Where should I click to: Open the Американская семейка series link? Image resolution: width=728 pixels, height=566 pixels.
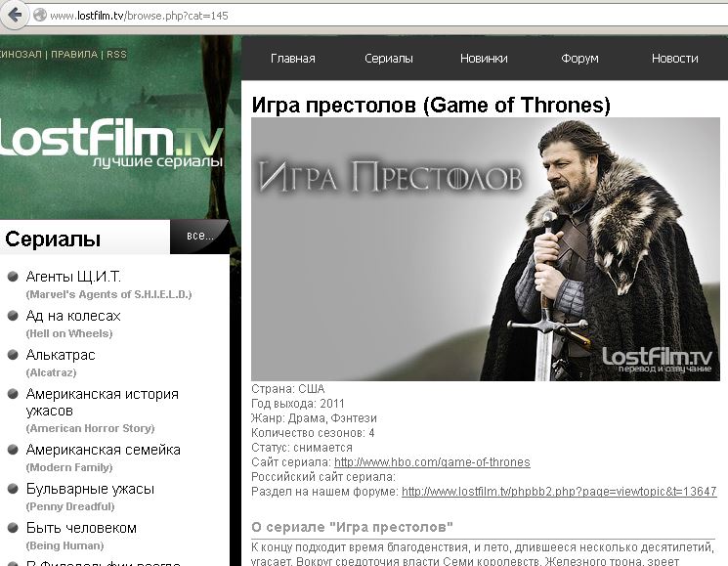(103, 450)
